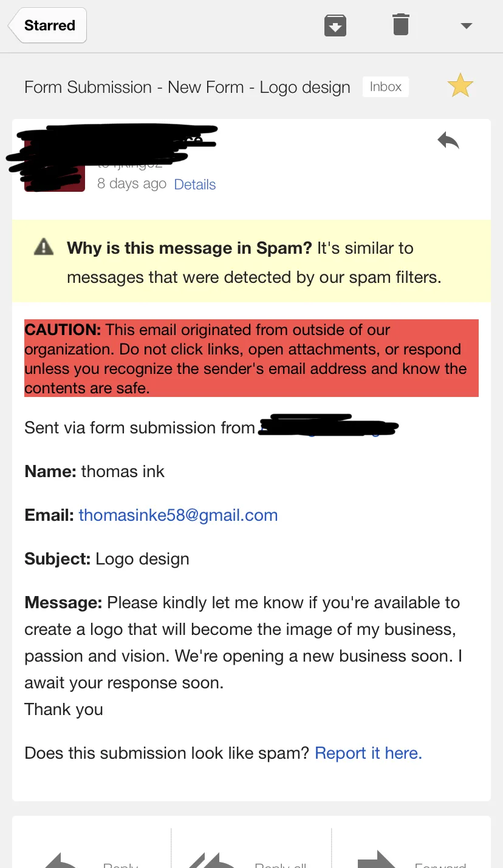
Task: Tap the bottom Forward arrow icon
Action: click(x=377, y=860)
